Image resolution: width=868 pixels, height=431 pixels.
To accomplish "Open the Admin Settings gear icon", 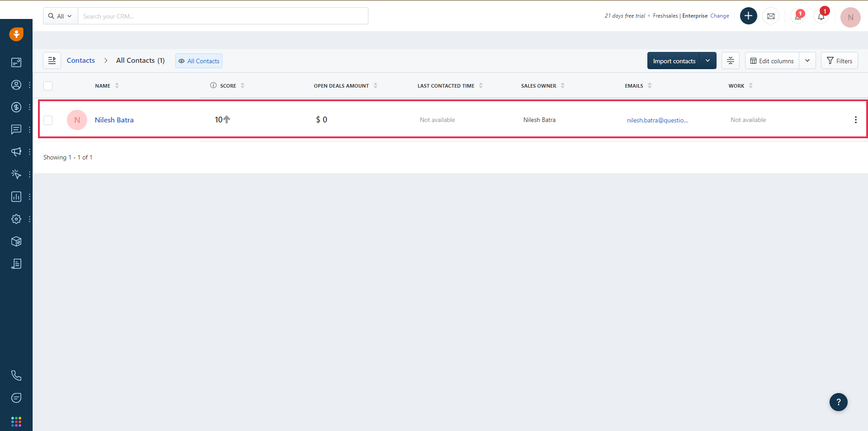I will [16, 219].
